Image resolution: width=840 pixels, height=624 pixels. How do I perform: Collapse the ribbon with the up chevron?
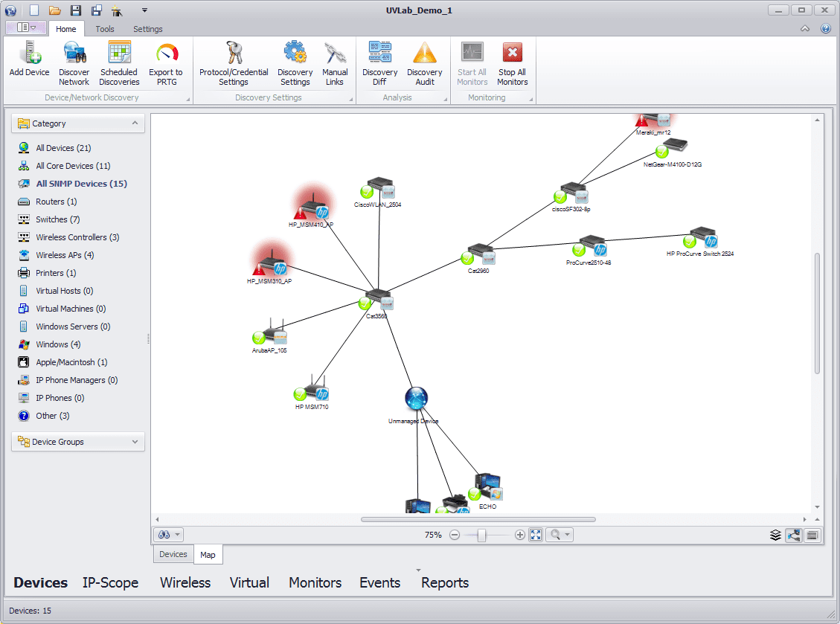[805, 28]
